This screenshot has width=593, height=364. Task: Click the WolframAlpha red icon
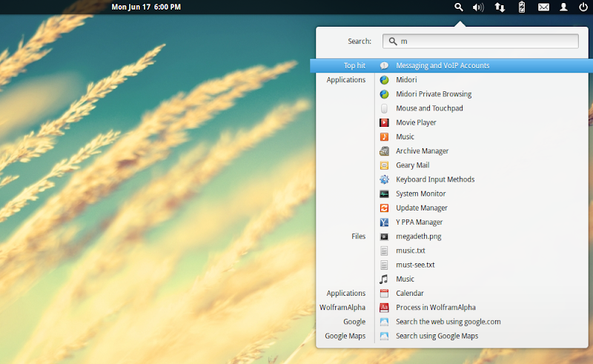coord(384,308)
